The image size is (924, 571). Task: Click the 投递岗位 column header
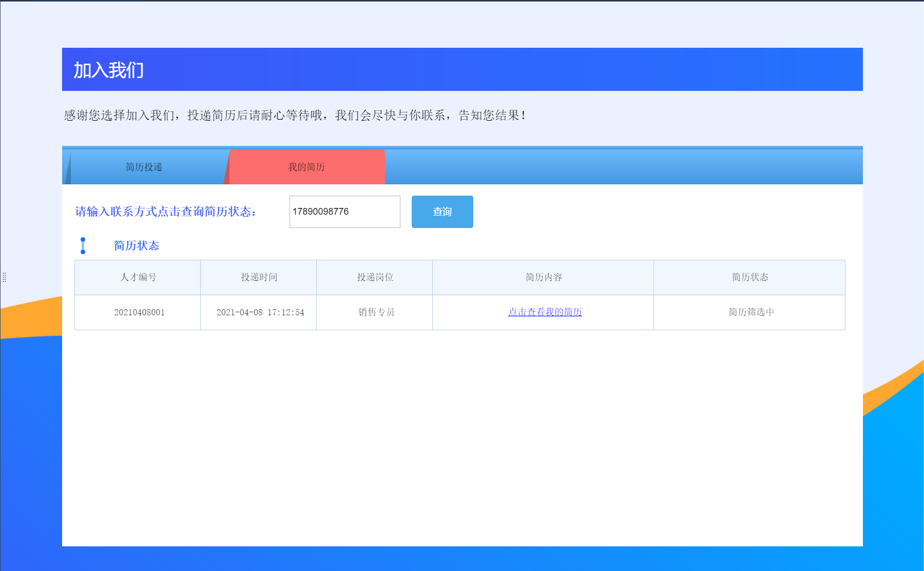coord(375,277)
